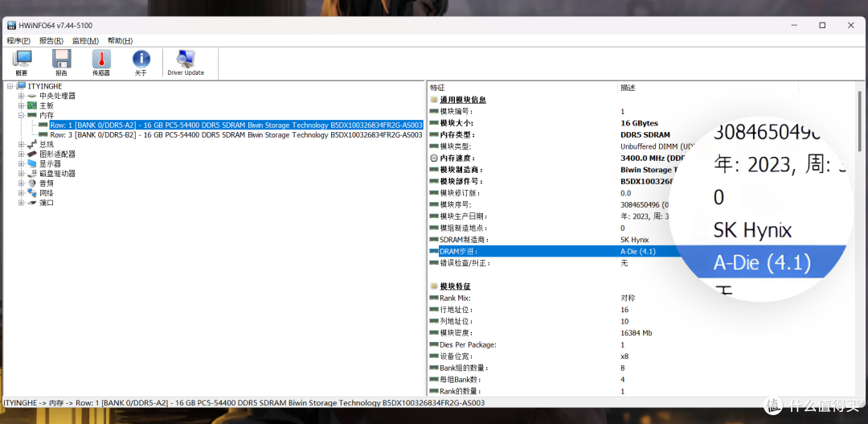
Task: Click the 磁盘驱动器 disk drive icon
Action: point(32,174)
